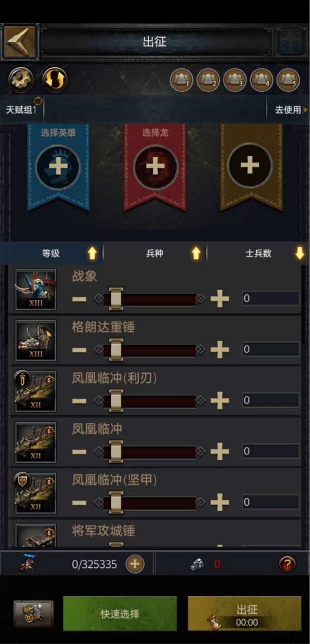Image resolution: width=310 pixels, height=644 pixels.
Task: Expand 去使用 arrow
Action: 291,110
